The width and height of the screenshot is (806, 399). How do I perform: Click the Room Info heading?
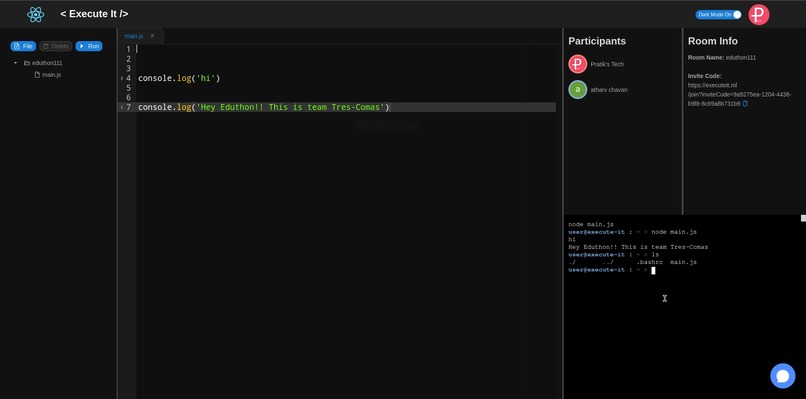pyautogui.click(x=712, y=41)
